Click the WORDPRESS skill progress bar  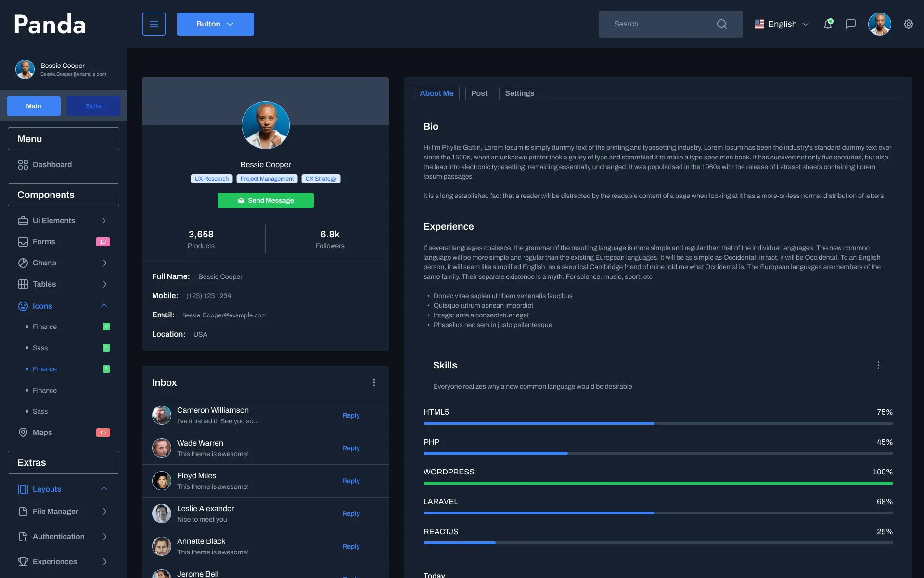[658, 483]
